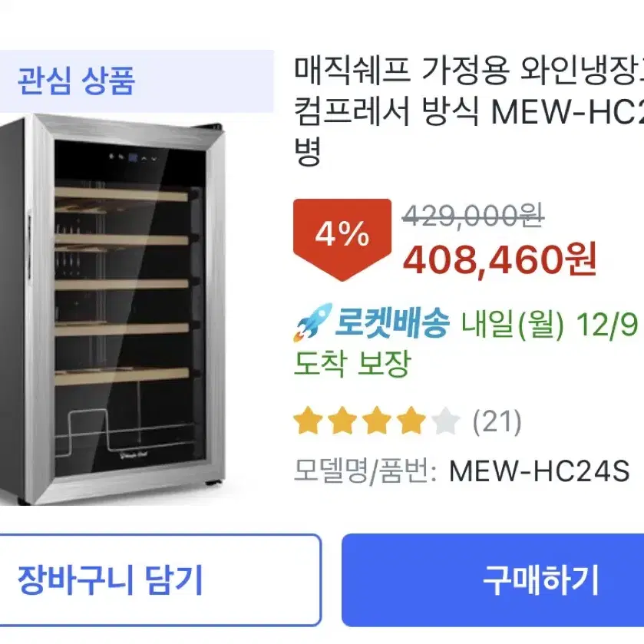Select the third rating star
The height and width of the screenshot is (644, 644).
pyautogui.click(x=377, y=421)
